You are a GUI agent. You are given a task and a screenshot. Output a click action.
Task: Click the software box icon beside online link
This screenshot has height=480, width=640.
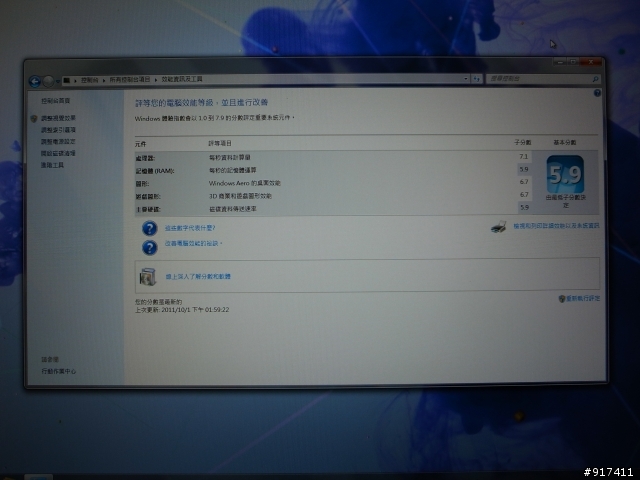(x=147, y=276)
